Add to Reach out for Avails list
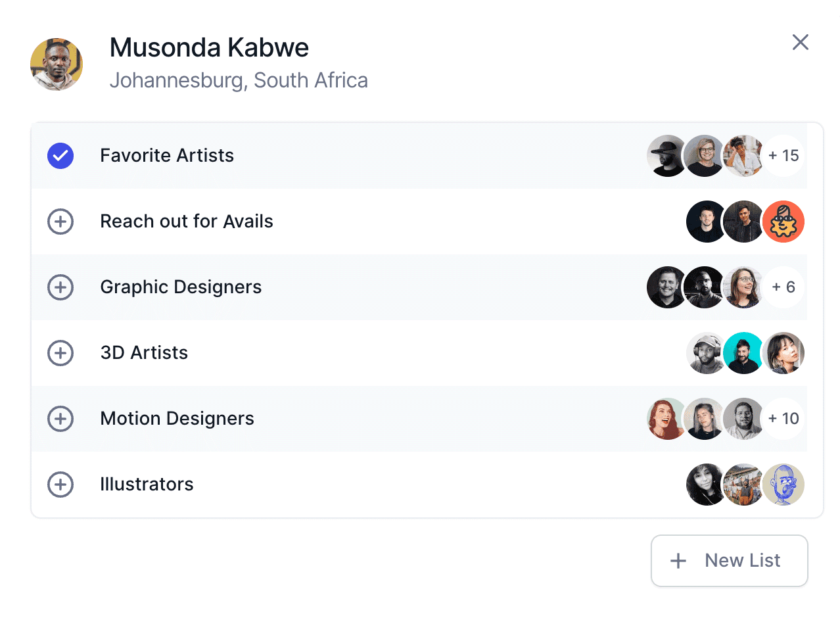This screenshot has height=618, width=840. 60,222
